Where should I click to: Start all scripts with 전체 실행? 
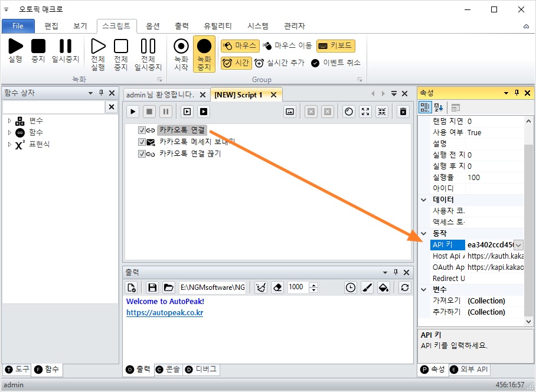pyautogui.click(x=98, y=55)
